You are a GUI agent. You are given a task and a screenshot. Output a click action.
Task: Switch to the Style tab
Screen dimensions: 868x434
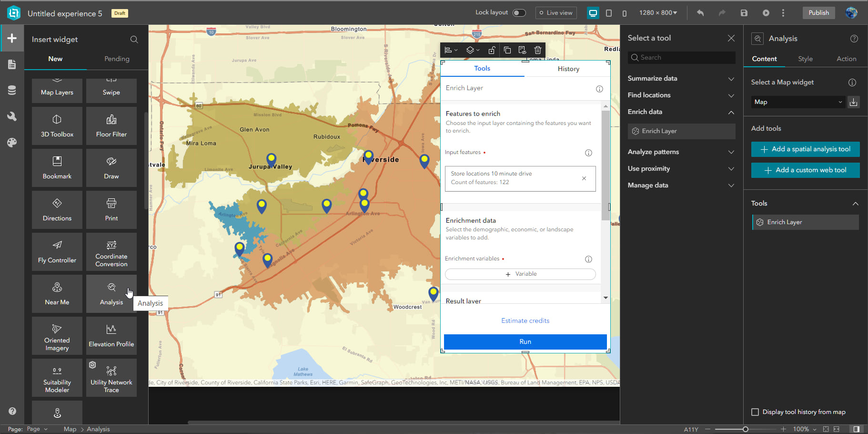click(x=805, y=59)
